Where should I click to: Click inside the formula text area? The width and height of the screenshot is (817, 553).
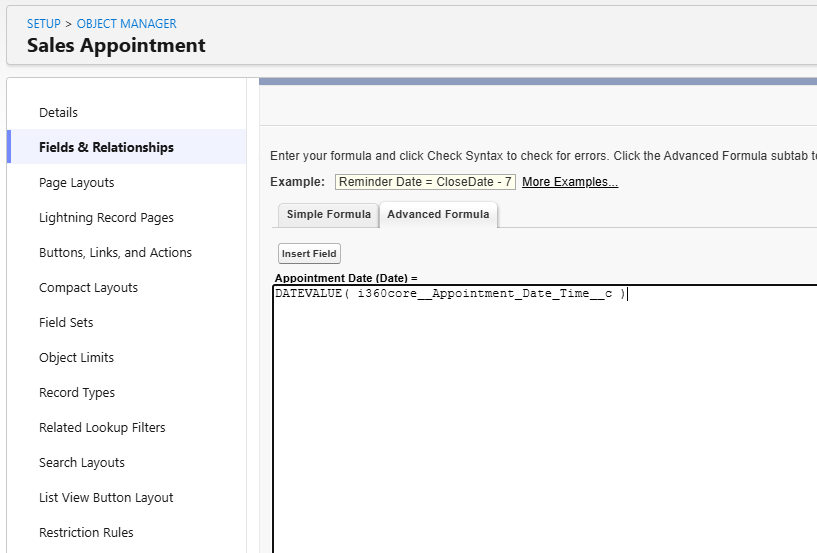click(544, 417)
